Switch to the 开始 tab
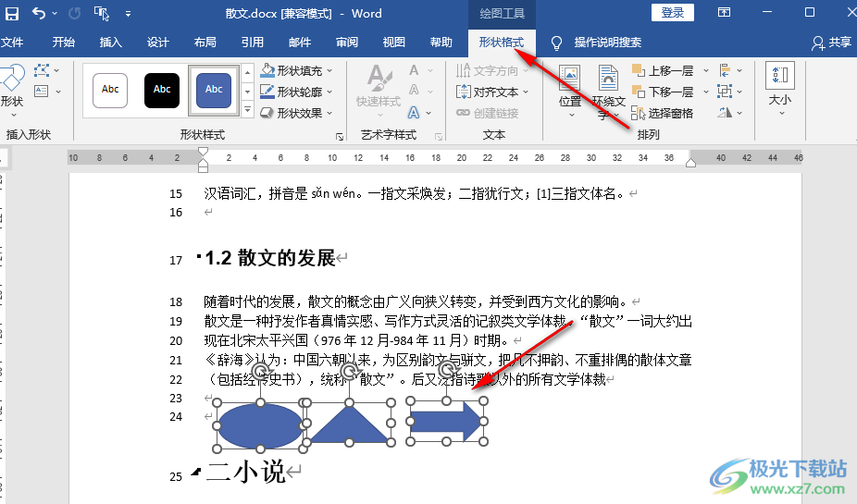Screen dimensions: 857x504 pos(64,42)
